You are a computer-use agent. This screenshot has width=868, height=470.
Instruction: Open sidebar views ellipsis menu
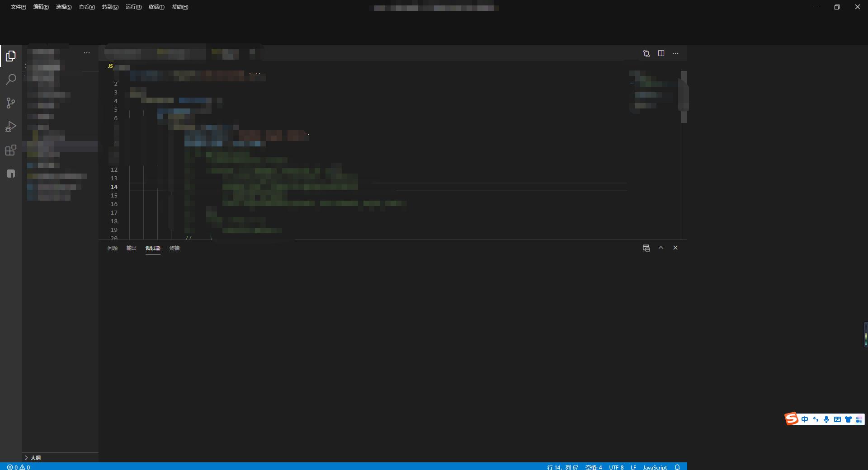(87, 53)
